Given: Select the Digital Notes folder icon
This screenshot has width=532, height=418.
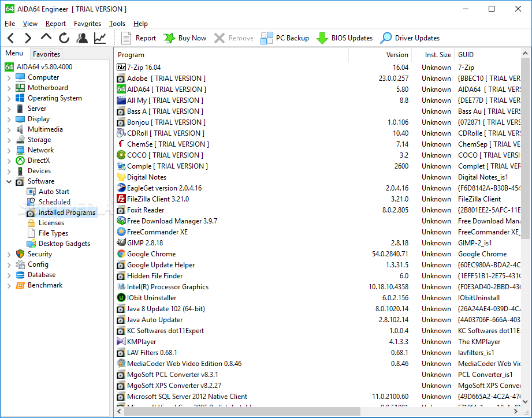Looking at the screenshot, I should tap(121, 177).
